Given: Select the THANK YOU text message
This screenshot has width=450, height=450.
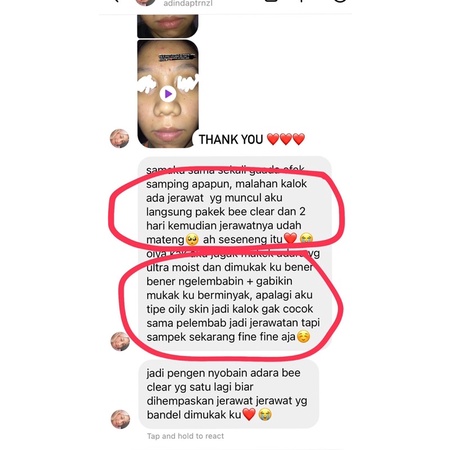Looking at the screenshot, I should pos(231,139).
